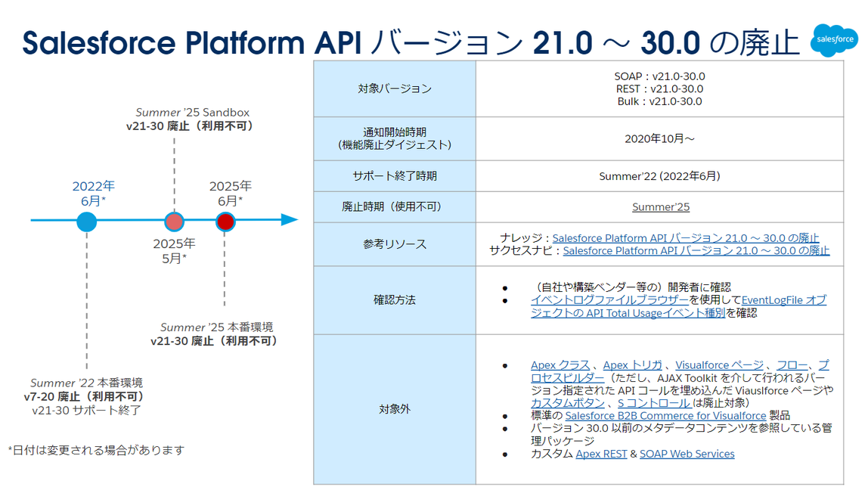Open the カスタムボタン link

pos(567,403)
